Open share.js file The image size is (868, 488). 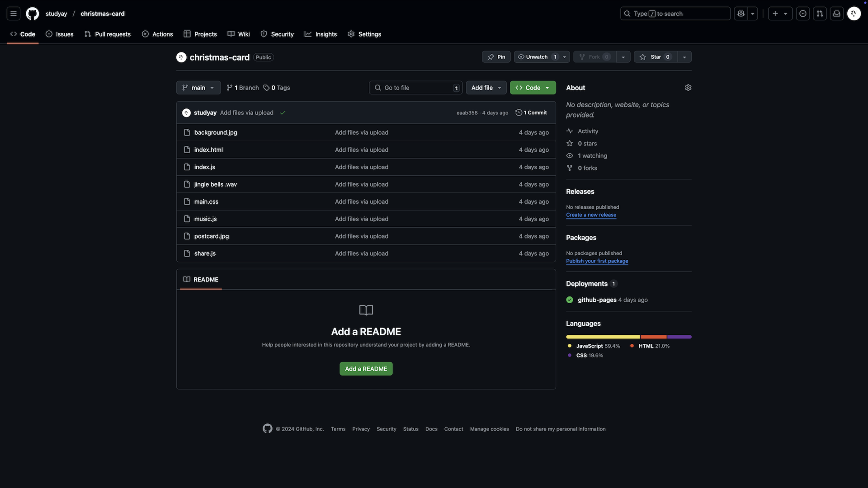(205, 253)
